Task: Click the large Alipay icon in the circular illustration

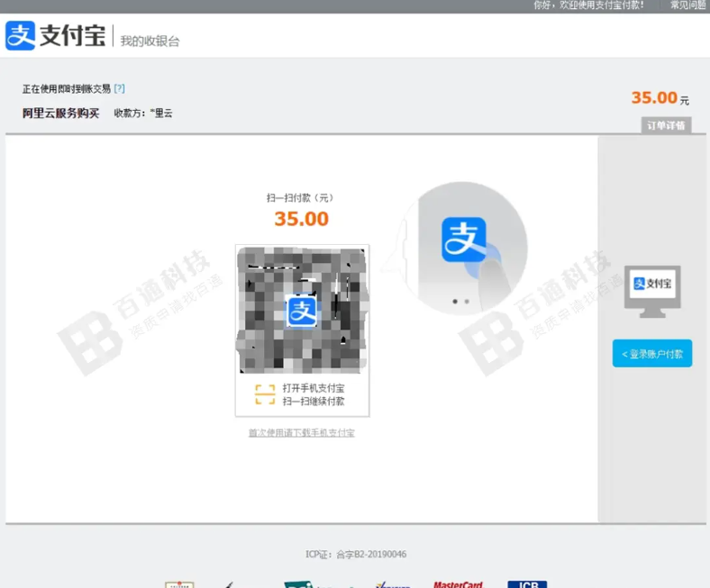Action: pyautogui.click(x=464, y=240)
